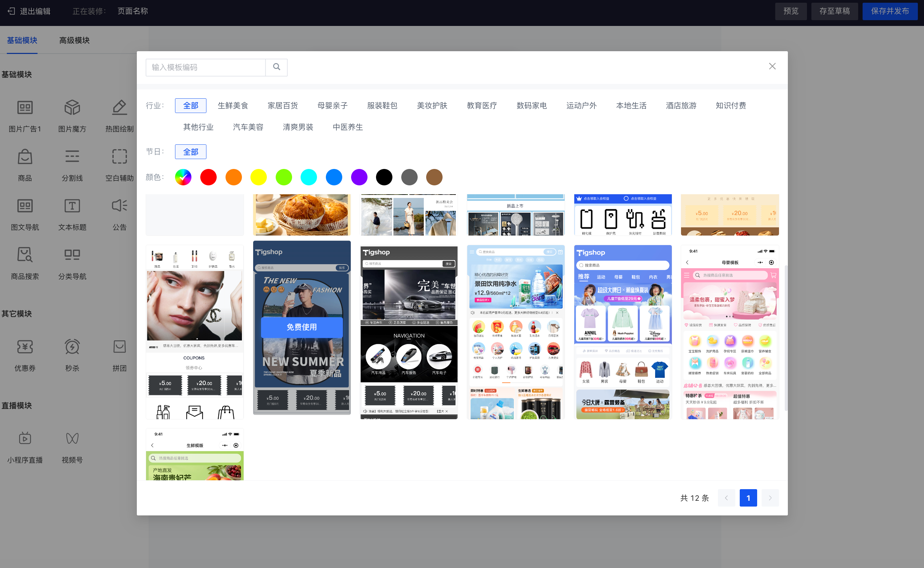The width and height of the screenshot is (924, 568).
Task: Add the 商品 shopping bag module
Action: [25, 157]
